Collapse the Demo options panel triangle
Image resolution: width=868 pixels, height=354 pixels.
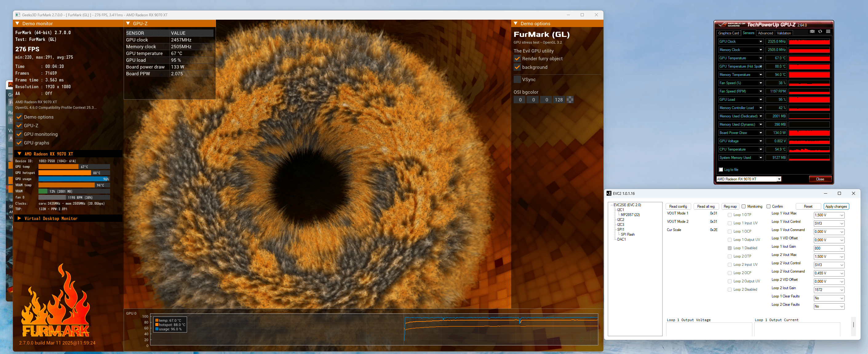click(516, 24)
